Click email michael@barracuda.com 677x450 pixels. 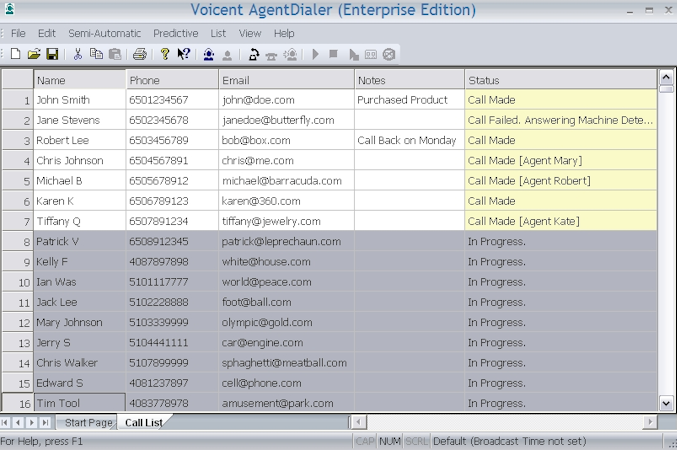coord(286,181)
